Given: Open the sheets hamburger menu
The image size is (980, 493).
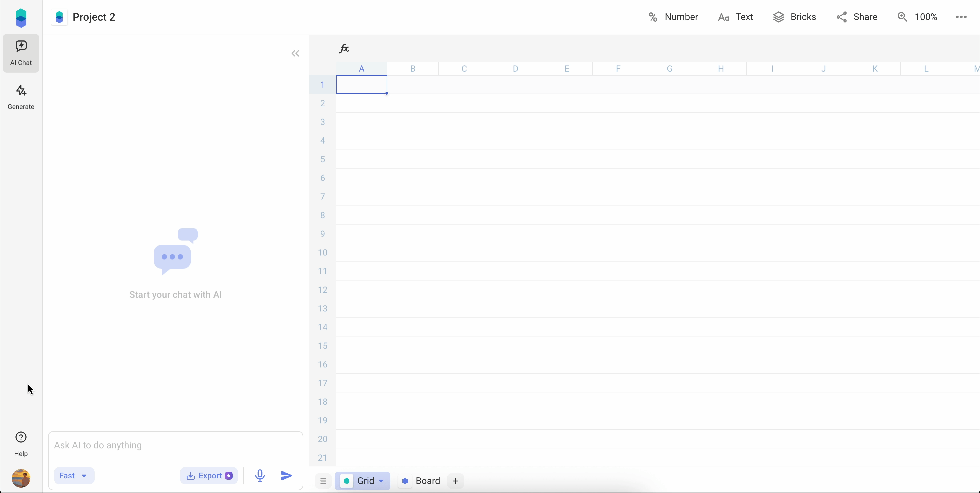Looking at the screenshot, I should [323, 481].
